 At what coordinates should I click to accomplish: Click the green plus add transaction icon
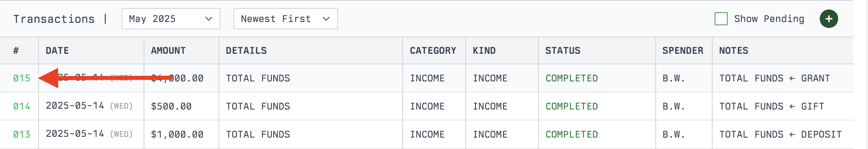(829, 19)
